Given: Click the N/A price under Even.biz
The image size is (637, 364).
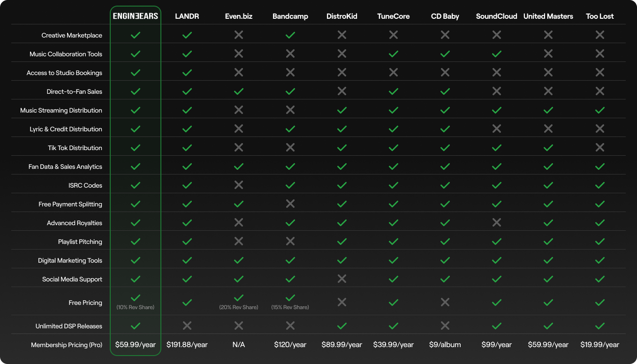Looking at the screenshot, I should 239,345.
